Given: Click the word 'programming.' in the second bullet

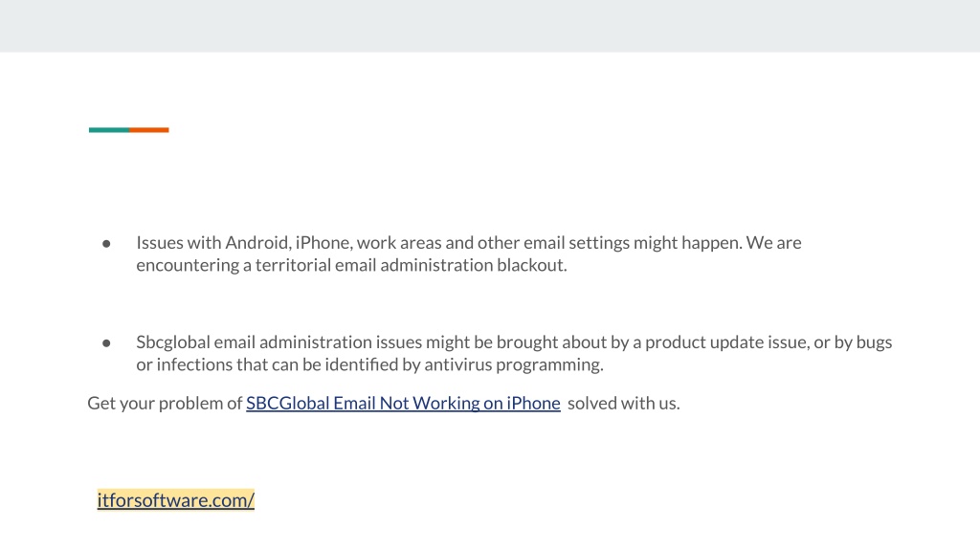Looking at the screenshot, I should (x=549, y=364).
